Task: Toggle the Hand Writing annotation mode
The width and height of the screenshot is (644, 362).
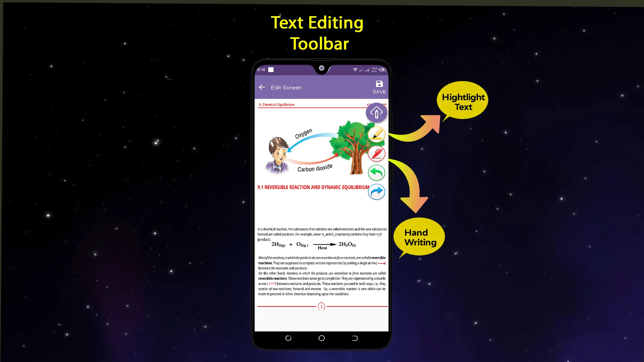Action: tap(376, 154)
